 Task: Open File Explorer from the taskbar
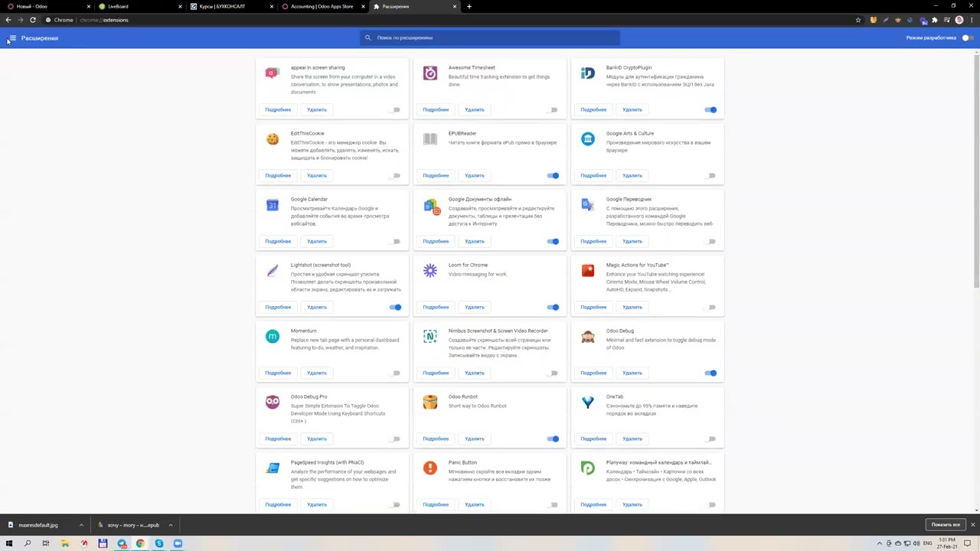[65, 543]
